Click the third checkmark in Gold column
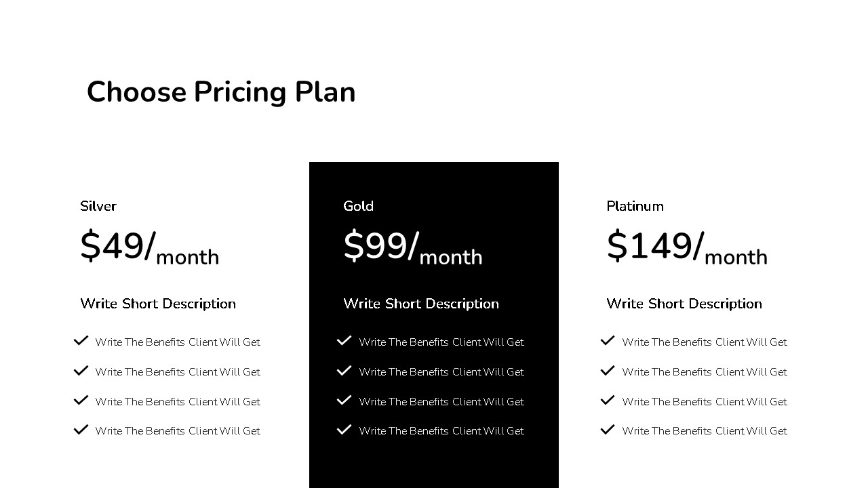Image resolution: width=868 pixels, height=488 pixels. tap(344, 400)
